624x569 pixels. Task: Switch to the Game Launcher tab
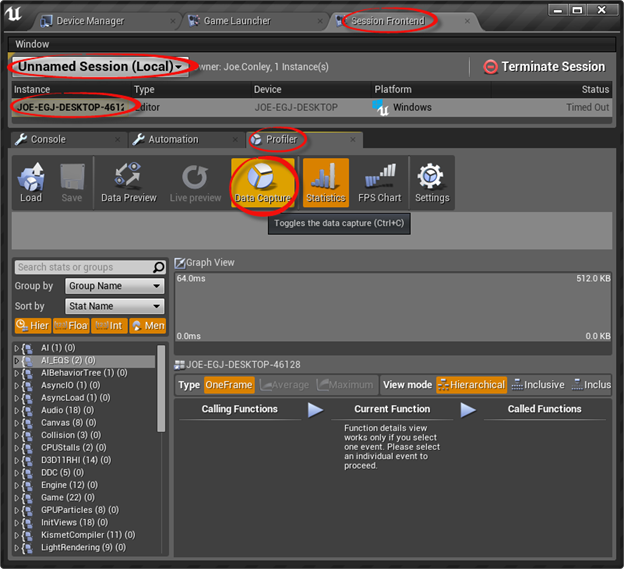pos(237,21)
